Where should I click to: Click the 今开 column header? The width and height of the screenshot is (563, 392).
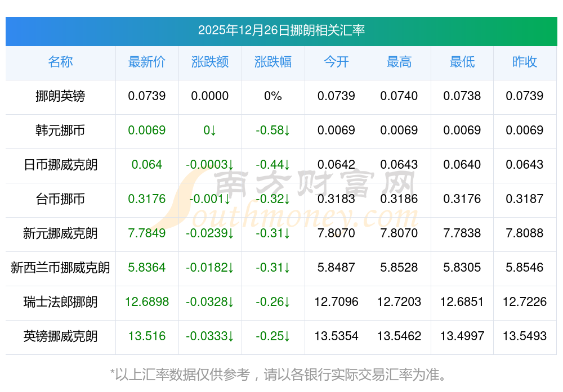336,62
